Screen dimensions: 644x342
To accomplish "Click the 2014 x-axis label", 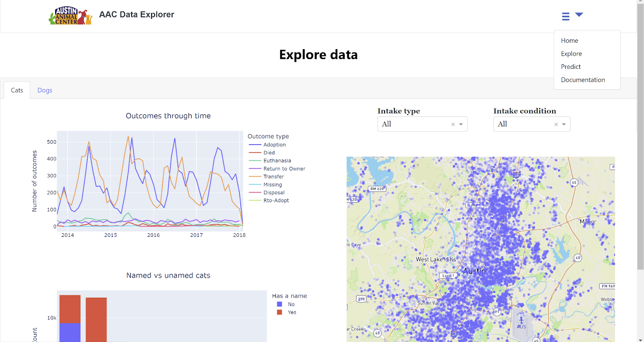I will point(68,235).
